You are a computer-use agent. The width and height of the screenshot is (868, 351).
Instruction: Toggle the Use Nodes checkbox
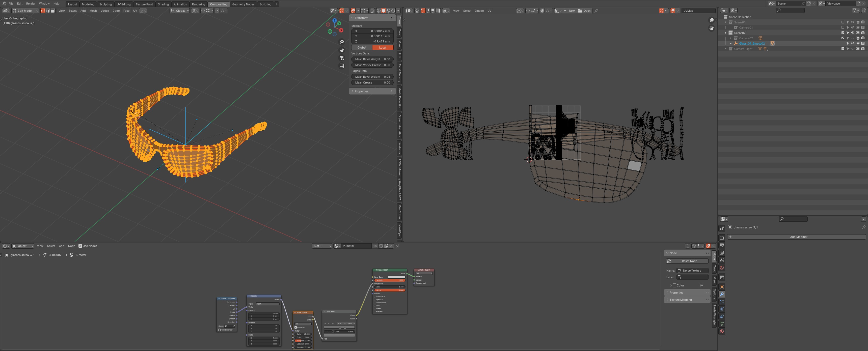(x=80, y=246)
